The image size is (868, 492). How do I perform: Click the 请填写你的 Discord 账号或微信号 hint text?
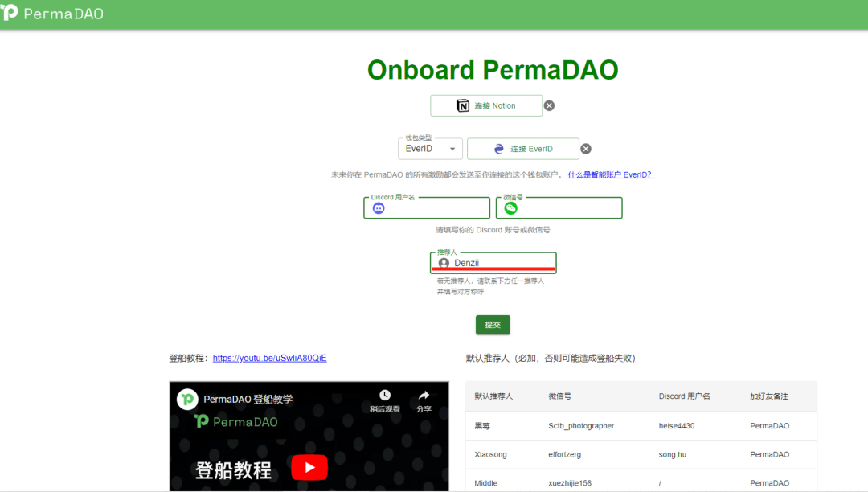click(493, 230)
